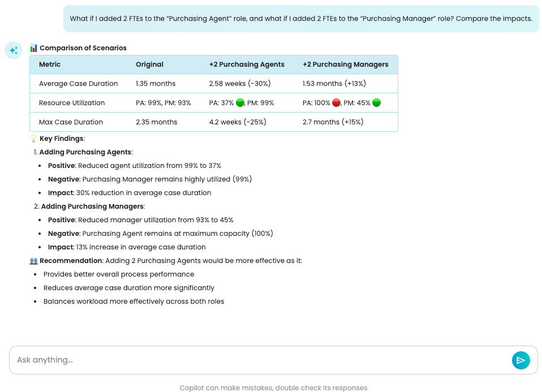The width and height of the screenshot is (542, 392).
Task: Click the lightbulb icon next to Key Findings
Action: click(x=33, y=139)
